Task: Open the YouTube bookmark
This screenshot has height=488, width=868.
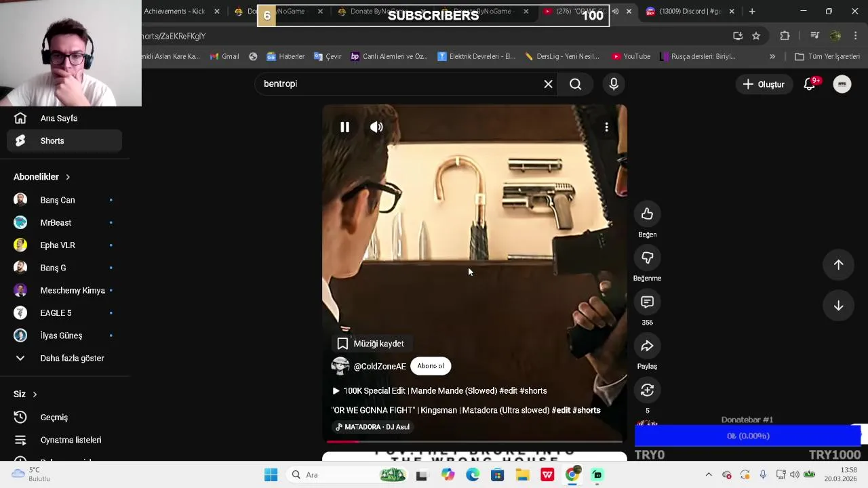Action: pyautogui.click(x=631, y=57)
